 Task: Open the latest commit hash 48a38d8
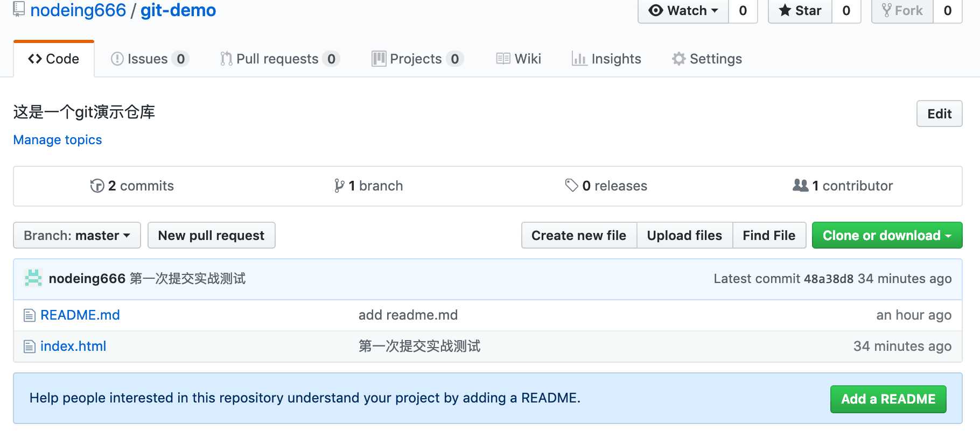(x=828, y=279)
